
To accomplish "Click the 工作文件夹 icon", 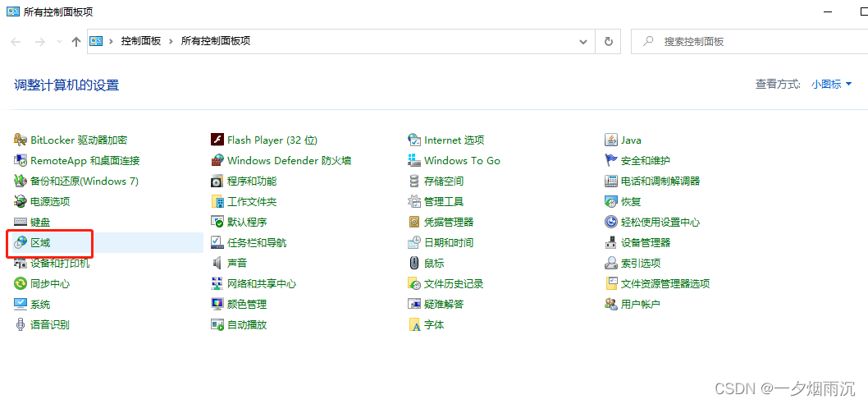I will [x=217, y=202].
